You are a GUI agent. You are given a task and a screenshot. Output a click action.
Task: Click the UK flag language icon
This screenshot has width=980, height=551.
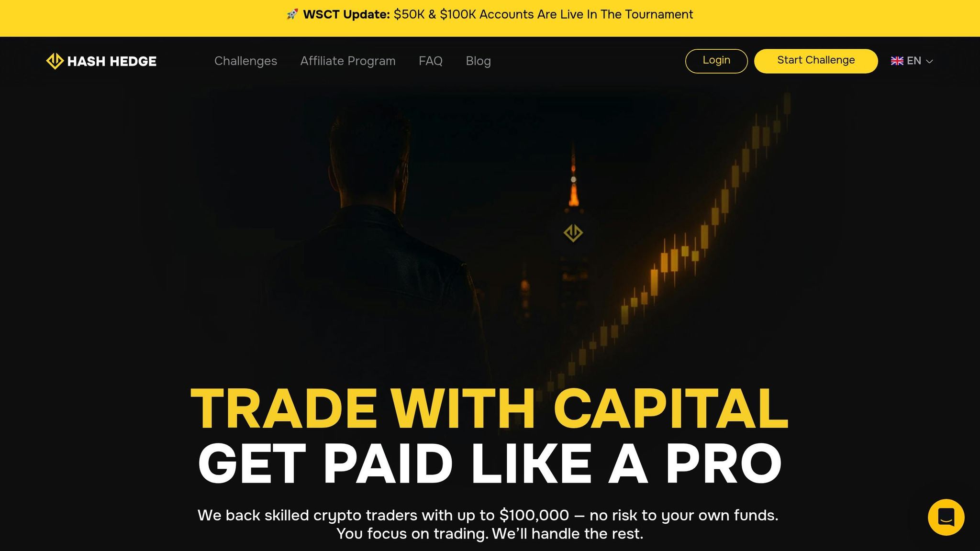[897, 61]
